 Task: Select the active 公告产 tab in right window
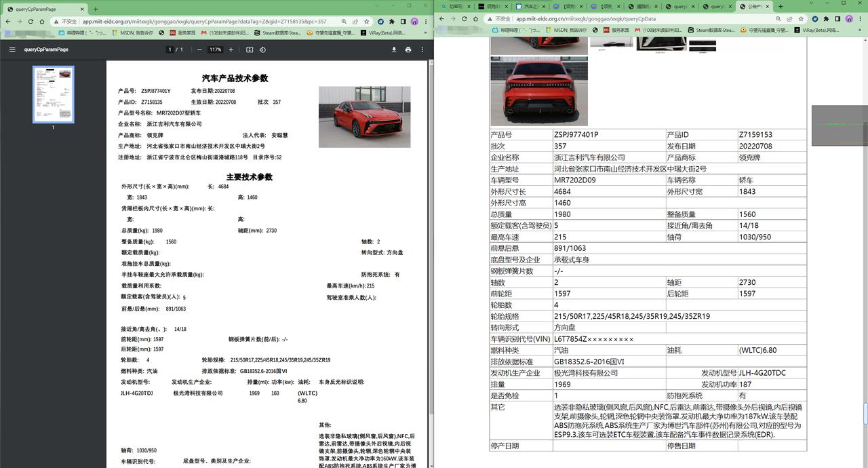tap(753, 7)
